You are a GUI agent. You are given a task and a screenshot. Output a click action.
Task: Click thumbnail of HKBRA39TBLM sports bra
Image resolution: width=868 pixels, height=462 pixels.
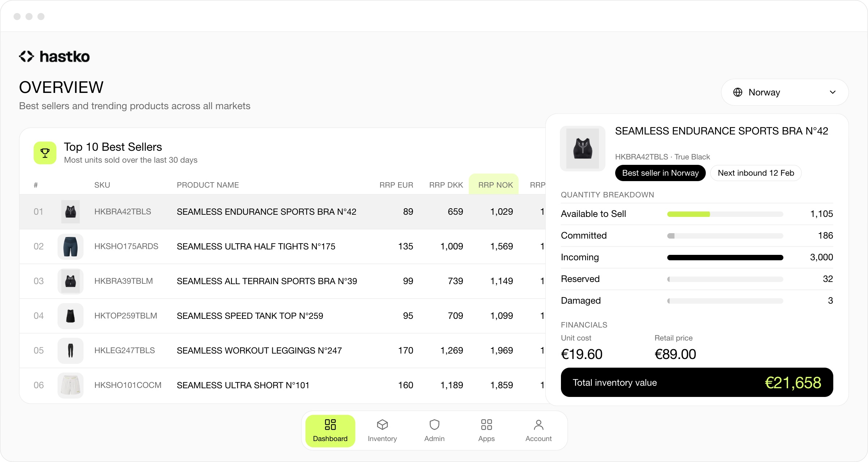(71, 281)
